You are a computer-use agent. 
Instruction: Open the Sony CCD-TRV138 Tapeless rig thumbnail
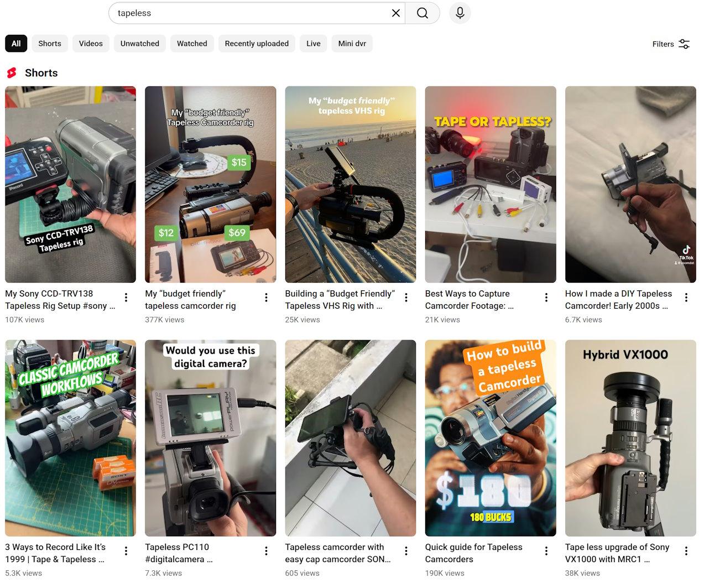click(x=70, y=184)
